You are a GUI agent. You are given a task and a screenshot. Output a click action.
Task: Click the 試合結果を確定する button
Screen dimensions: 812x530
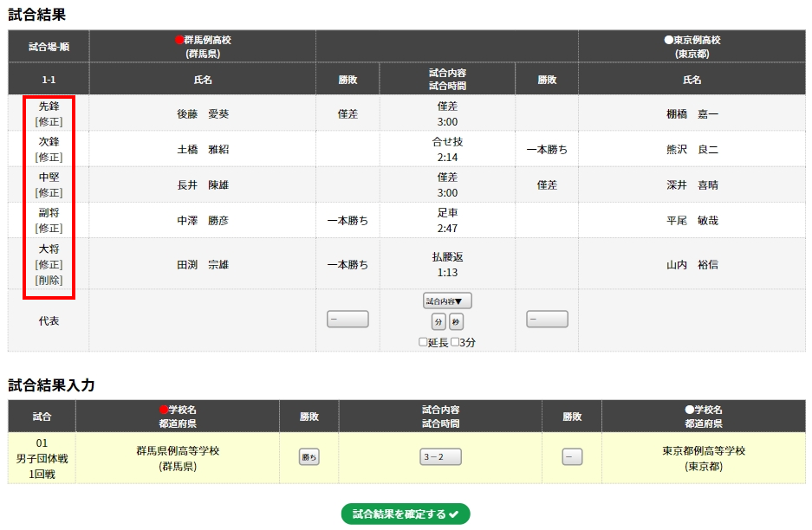click(x=406, y=514)
